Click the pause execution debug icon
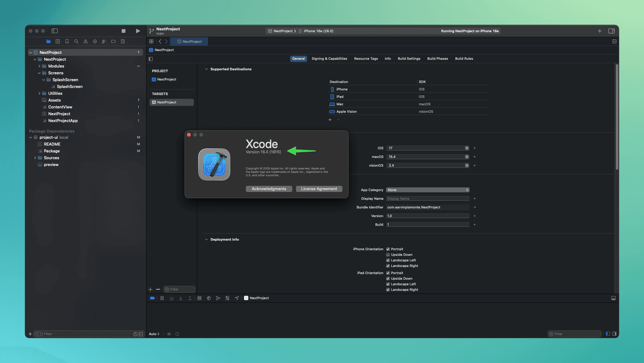The height and width of the screenshot is (363, 644). tap(162, 298)
